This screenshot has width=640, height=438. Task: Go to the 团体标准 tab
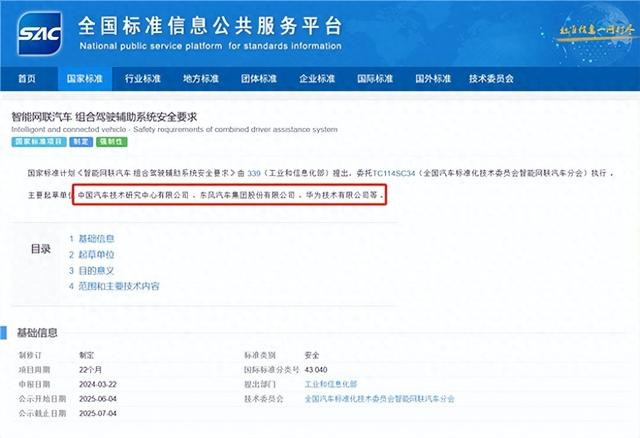259,78
